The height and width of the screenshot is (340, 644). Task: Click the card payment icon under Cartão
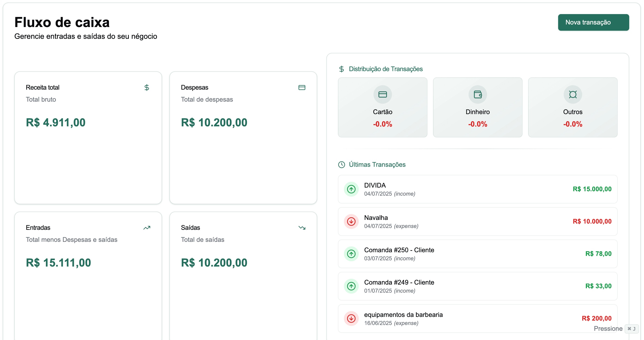382,94
